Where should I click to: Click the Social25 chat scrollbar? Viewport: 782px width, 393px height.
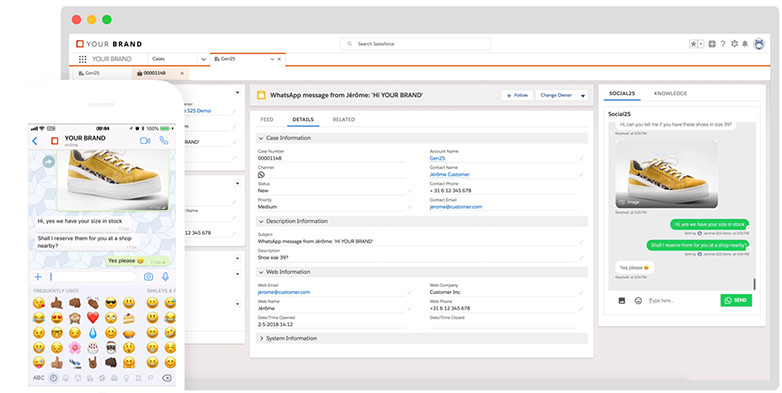point(754,283)
